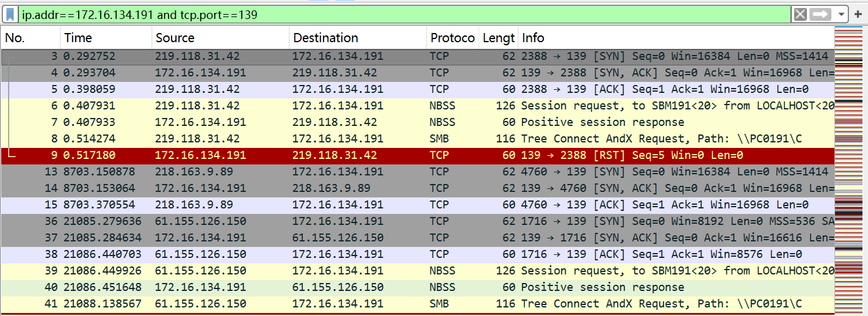Viewport: 868px width, 316px height.
Task: Click the packet minimap colored scrollbar
Action: 851,171
